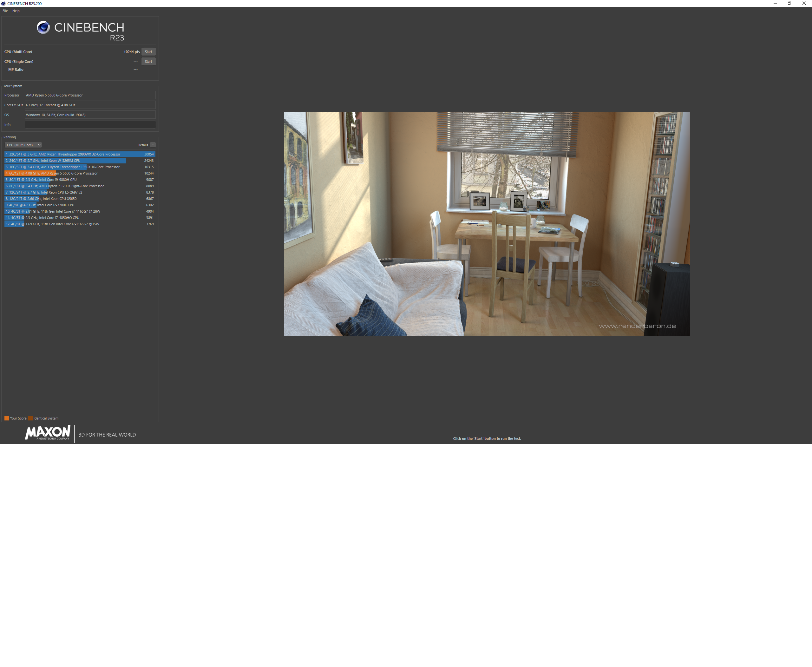The height and width of the screenshot is (667, 812).
Task: Click the Identical System legend swatch
Action: click(30, 418)
